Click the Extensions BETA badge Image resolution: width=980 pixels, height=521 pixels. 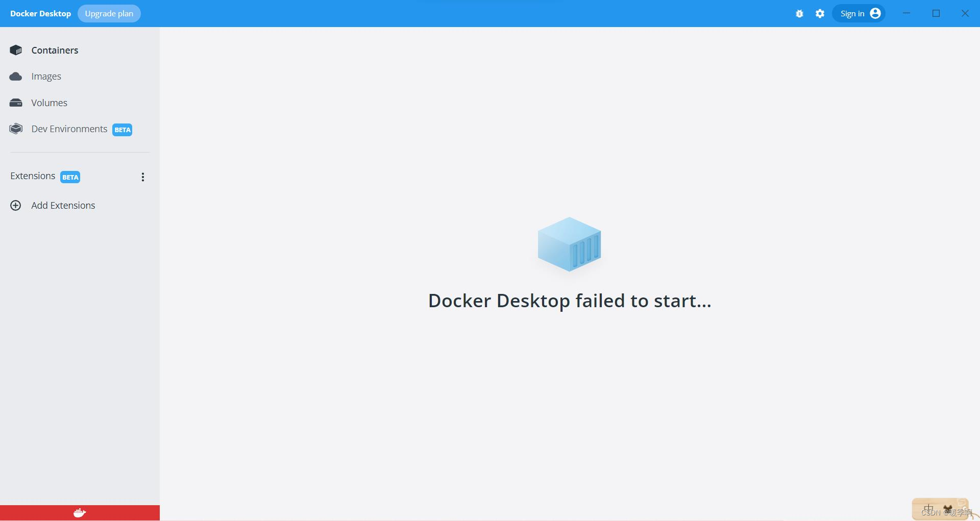(70, 177)
